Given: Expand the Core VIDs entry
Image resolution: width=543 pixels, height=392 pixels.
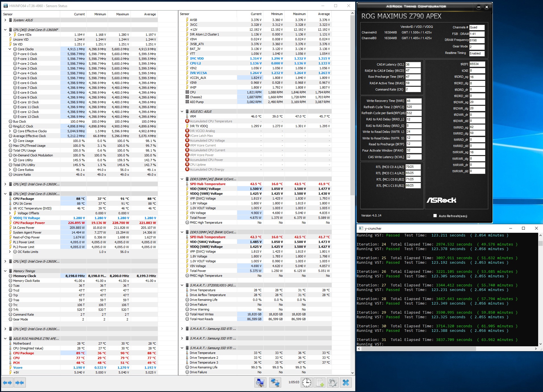Looking at the screenshot, I should (x=10, y=35).
